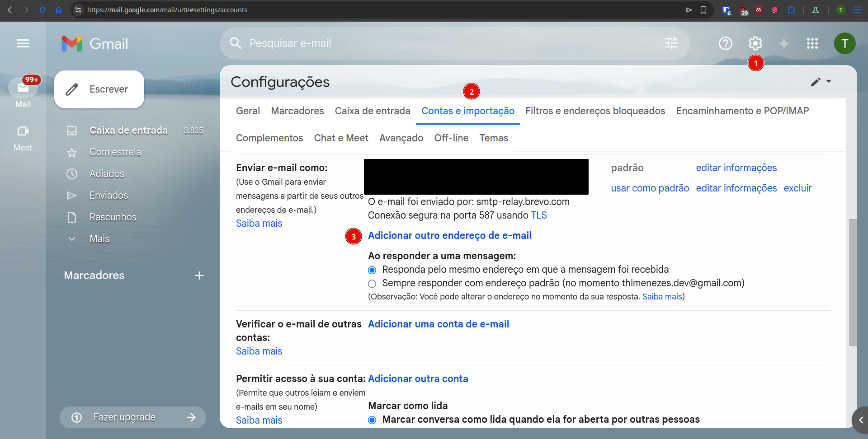The width and height of the screenshot is (868, 439).
Task: Open browser extensions puzzle icon
Action: pos(791,10)
